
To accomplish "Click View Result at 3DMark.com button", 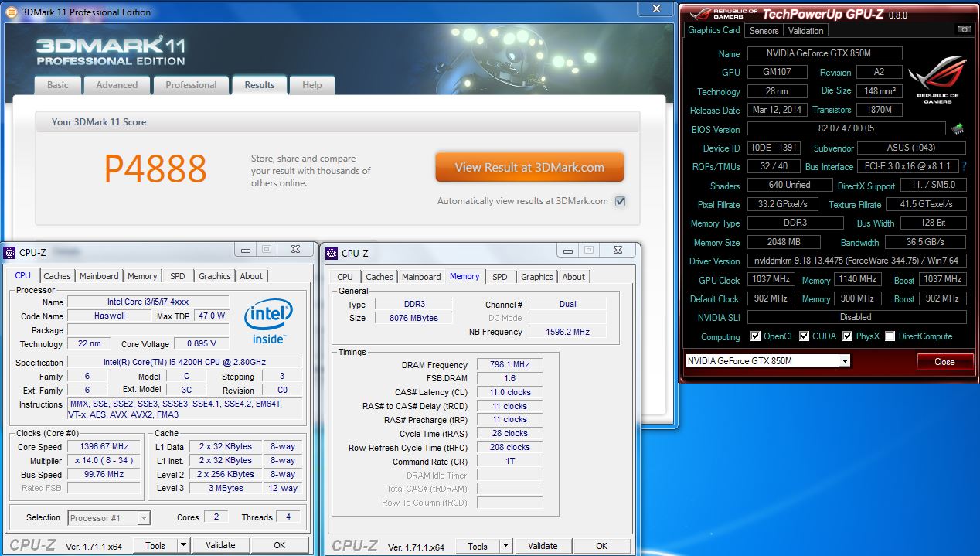I will [529, 167].
